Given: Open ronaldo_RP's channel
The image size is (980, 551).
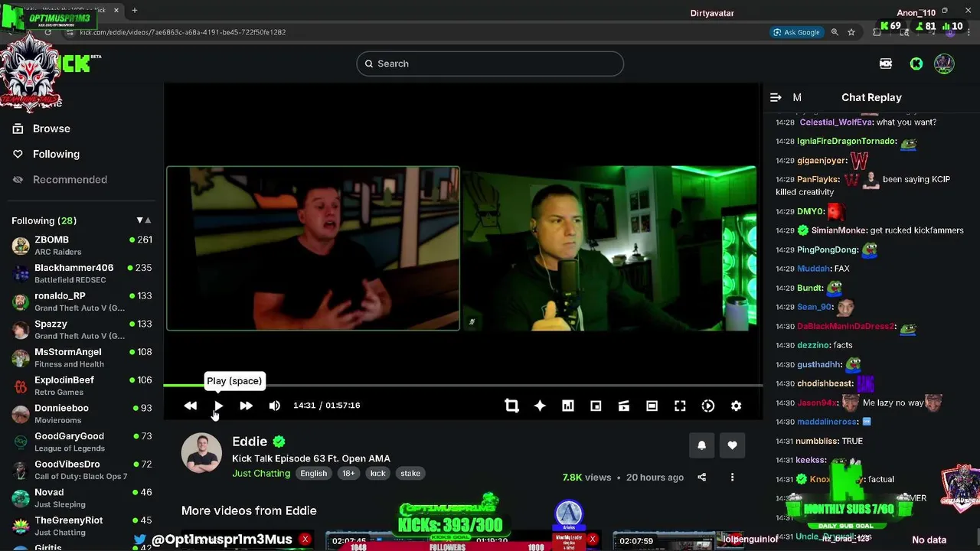Looking at the screenshot, I should point(82,302).
